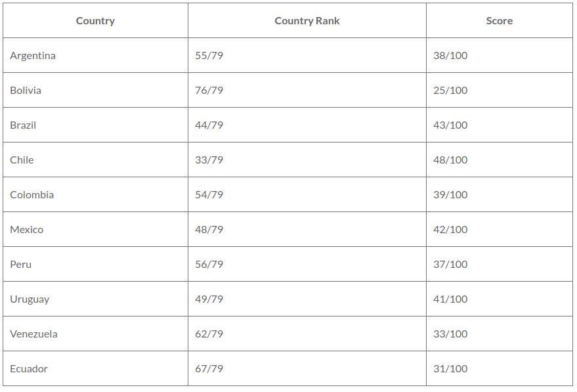
Task: Click Chile's rank value 33/79
Action: click(x=209, y=160)
